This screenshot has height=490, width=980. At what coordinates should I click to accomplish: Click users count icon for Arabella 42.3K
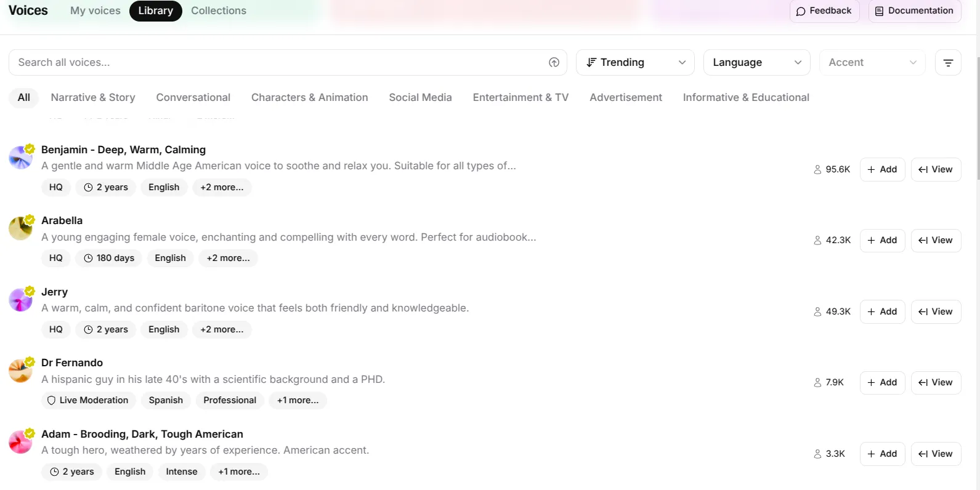point(817,240)
